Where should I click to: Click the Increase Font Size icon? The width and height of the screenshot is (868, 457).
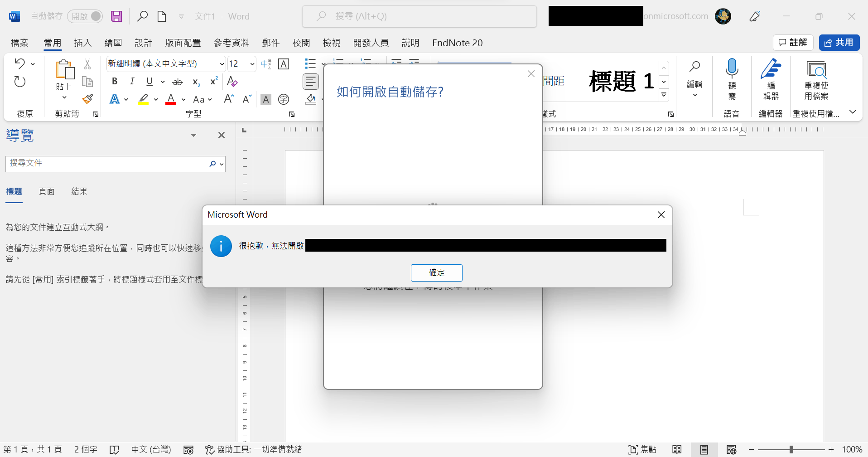(229, 99)
